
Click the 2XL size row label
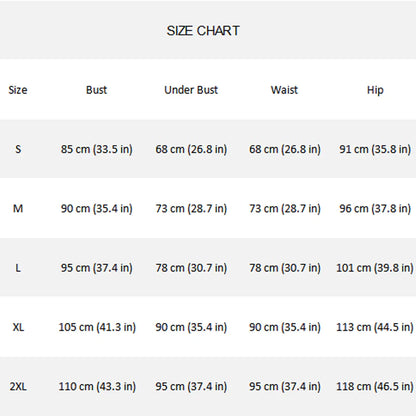click(18, 386)
